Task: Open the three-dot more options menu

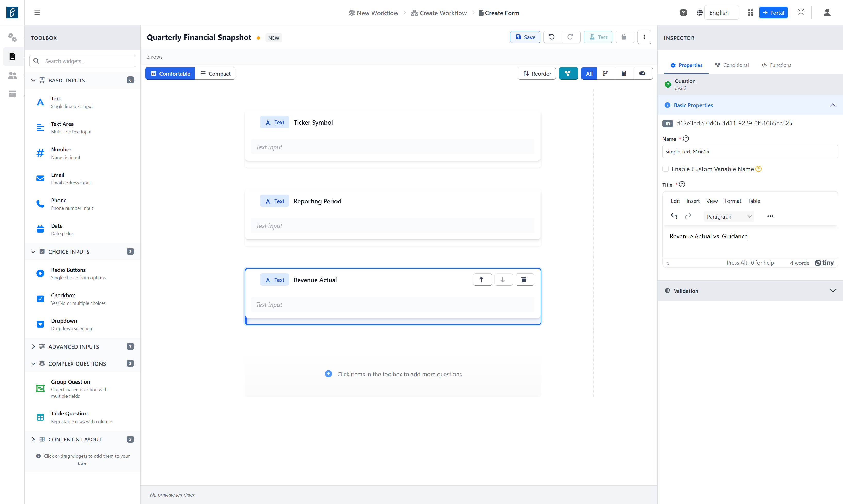Action: 644,37
